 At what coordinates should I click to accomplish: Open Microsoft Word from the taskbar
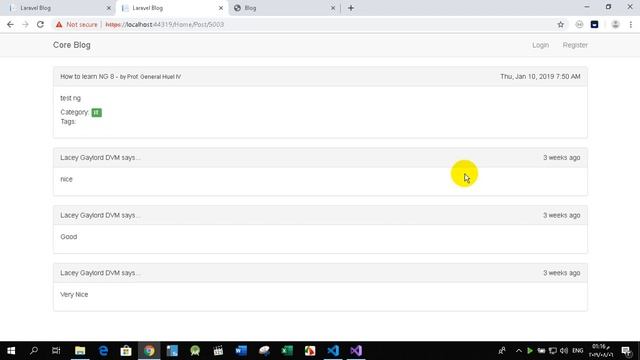point(241,351)
